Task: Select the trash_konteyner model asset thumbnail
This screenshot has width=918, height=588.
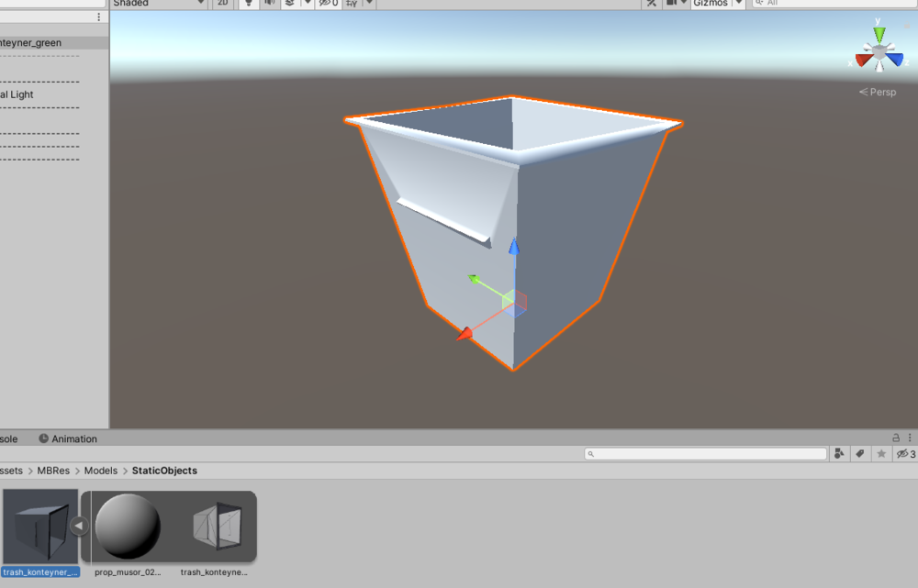Action: [40, 527]
